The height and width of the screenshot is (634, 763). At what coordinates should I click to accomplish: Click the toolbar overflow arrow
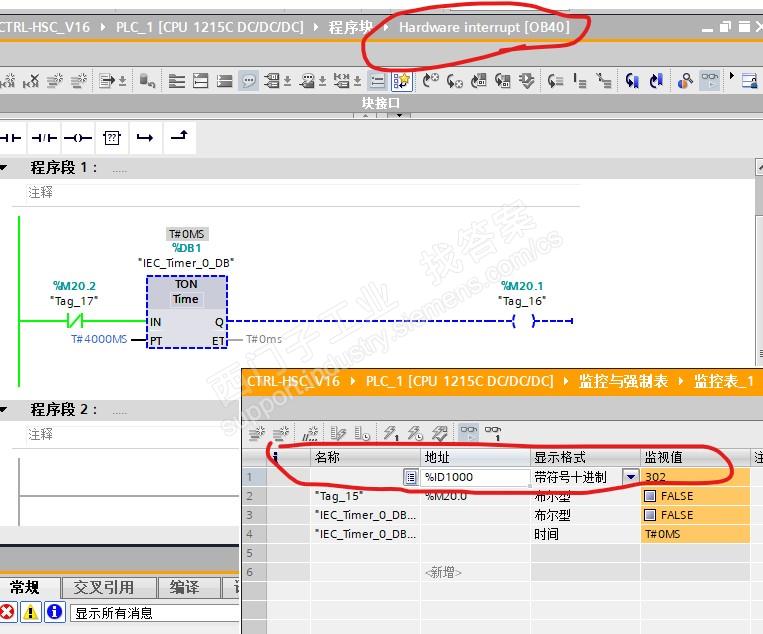point(731,76)
